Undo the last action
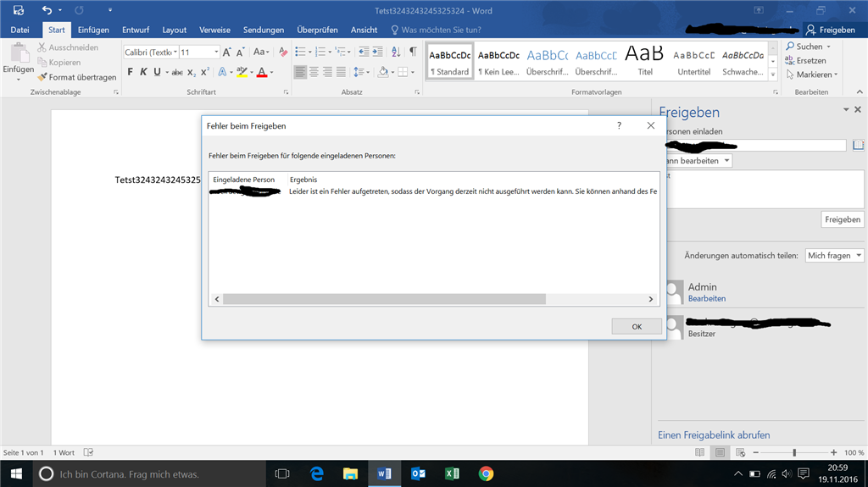Image resolution: width=868 pixels, height=487 pixels. pyautogui.click(x=47, y=10)
